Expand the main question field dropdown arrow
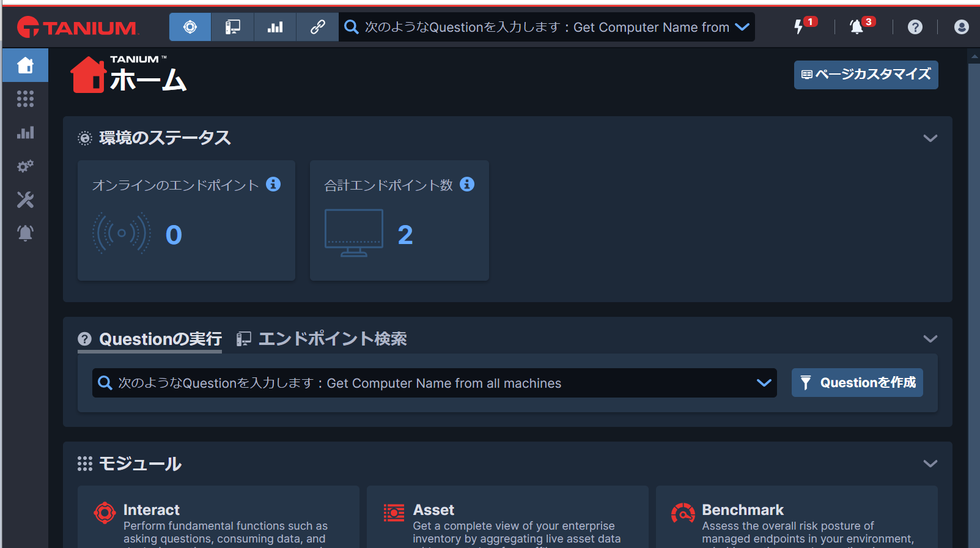The image size is (980, 548). [x=764, y=383]
